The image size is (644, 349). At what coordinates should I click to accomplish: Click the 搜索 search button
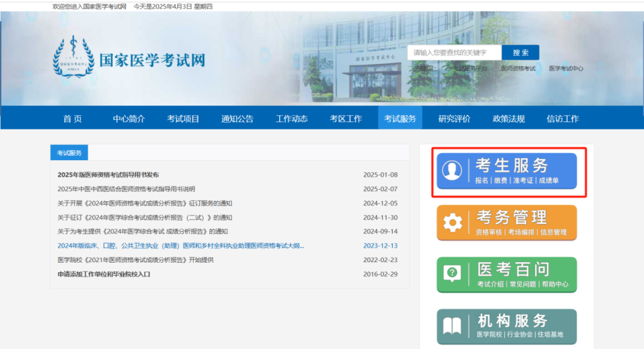521,52
